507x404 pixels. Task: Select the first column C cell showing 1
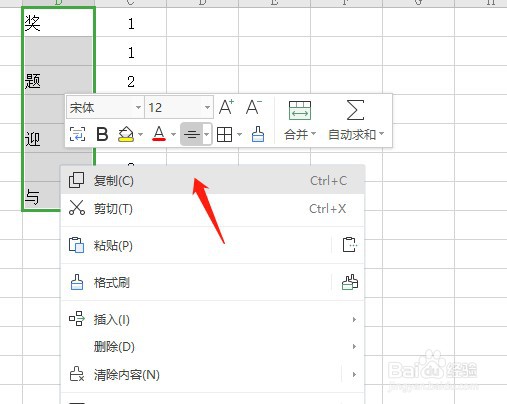(x=131, y=22)
